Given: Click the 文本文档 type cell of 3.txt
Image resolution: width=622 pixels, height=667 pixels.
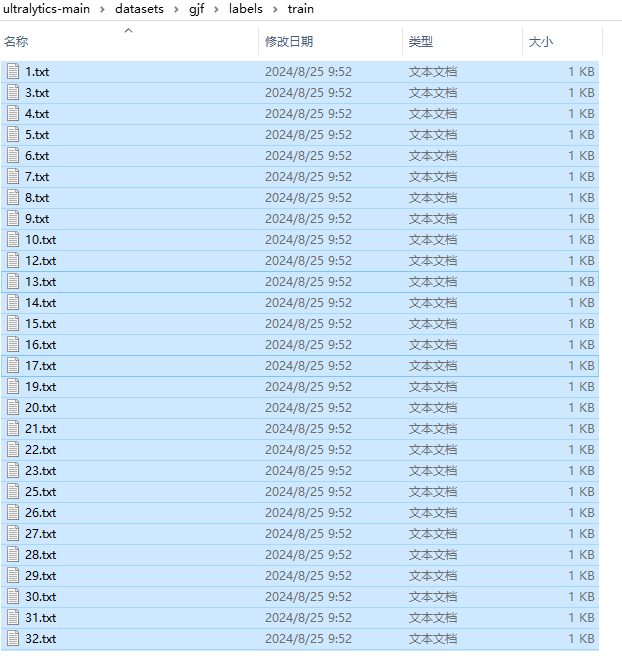Looking at the screenshot, I should (x=433, y=92).
